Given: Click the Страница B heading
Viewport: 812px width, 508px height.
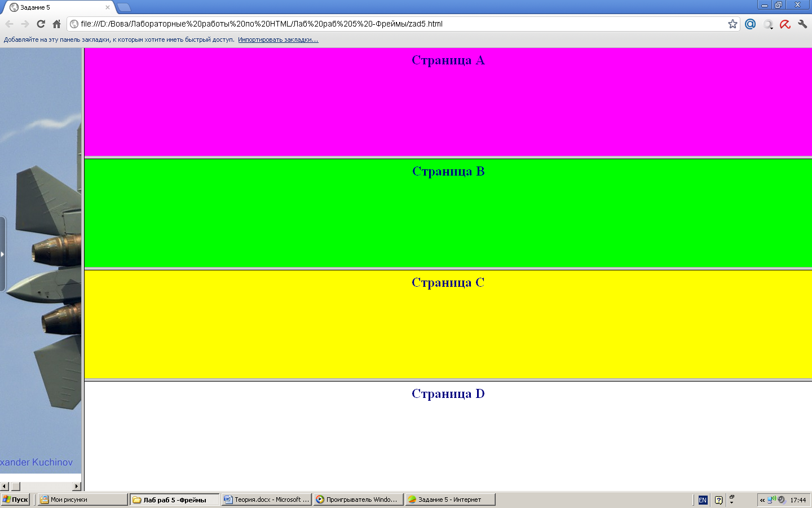Looking at the screenshot, I should [448, 171].
